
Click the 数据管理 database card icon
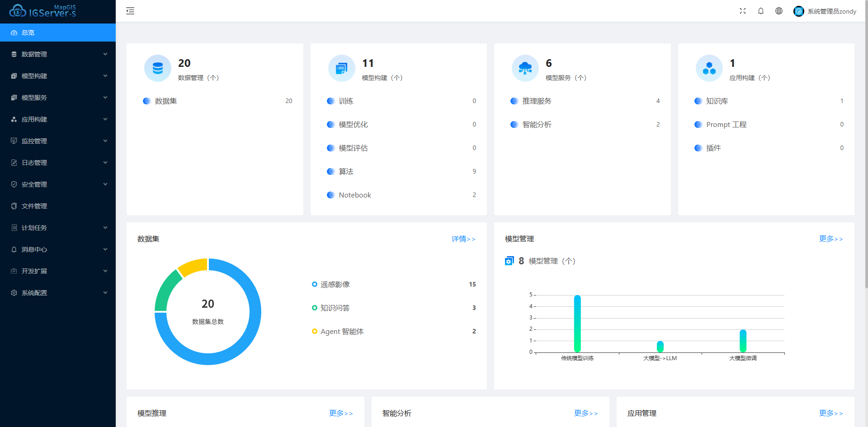pyautogui.click(x=158, y=68)
